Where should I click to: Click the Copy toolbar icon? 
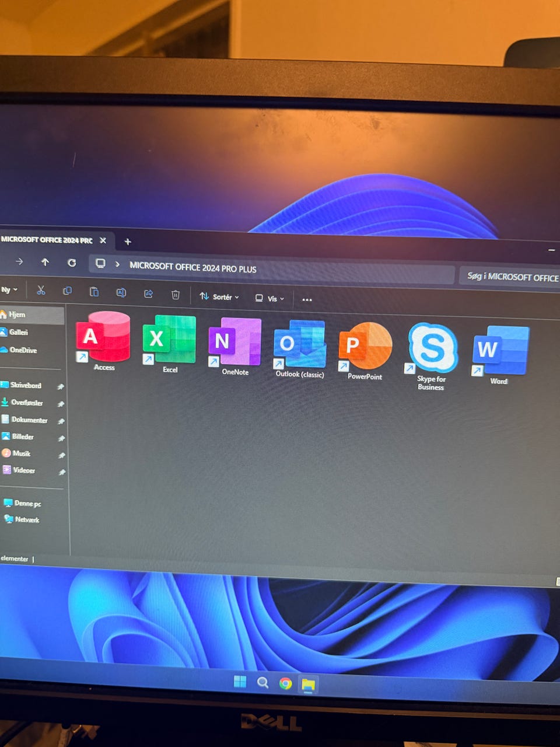[x=67, y=291]
